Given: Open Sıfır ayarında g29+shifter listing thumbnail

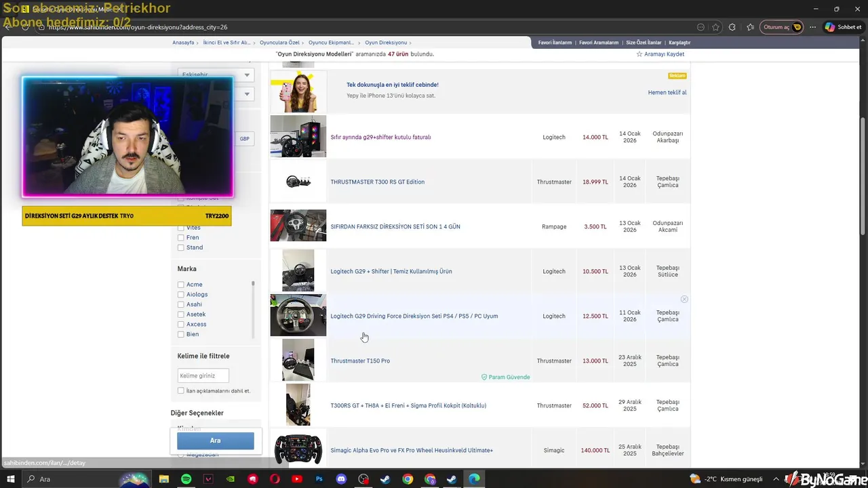Looking at the screenshot, I should [298, 137].
